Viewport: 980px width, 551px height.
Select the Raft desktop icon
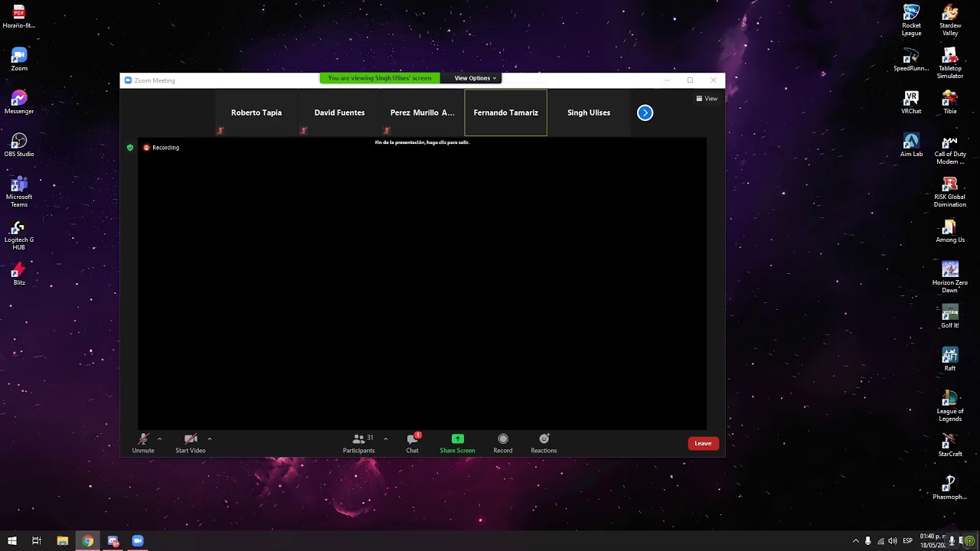(950, 360)
